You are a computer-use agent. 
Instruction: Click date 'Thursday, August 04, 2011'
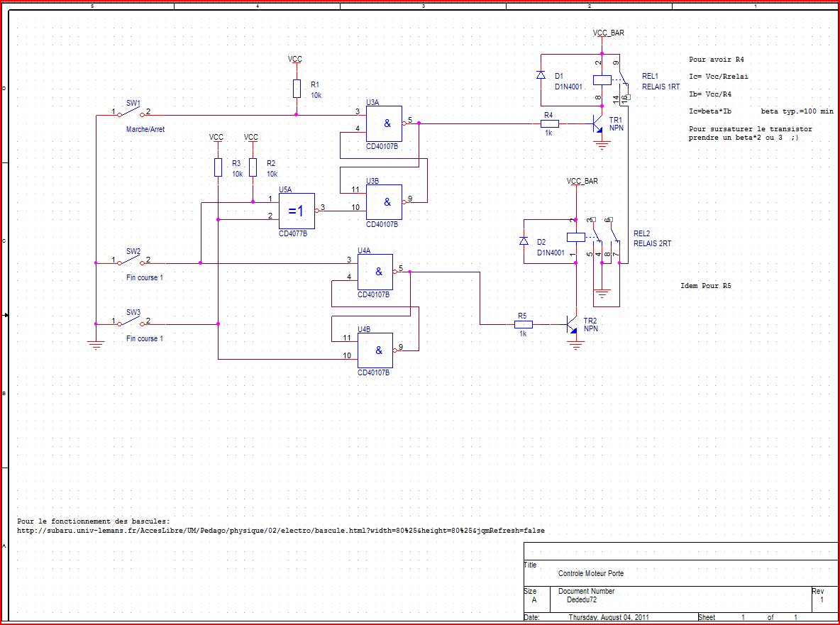(609, 617)
